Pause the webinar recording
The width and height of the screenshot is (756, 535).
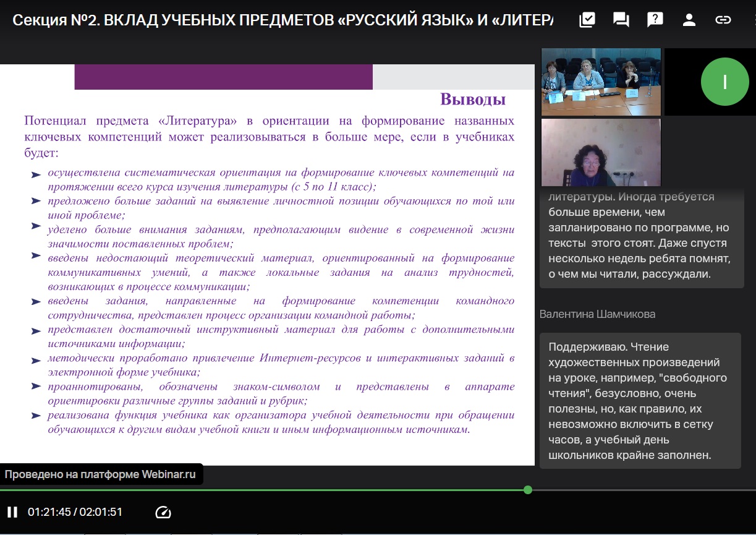click(12, 512)
